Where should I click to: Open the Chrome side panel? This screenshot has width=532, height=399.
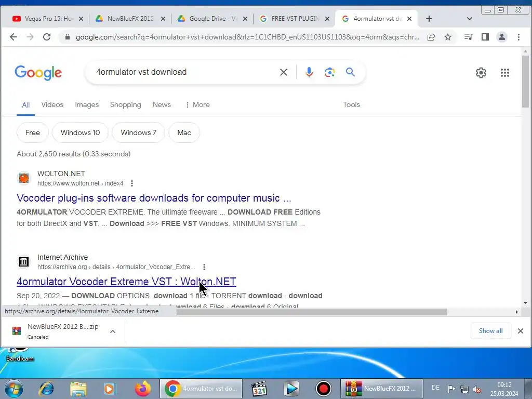(x=485, y=37)
